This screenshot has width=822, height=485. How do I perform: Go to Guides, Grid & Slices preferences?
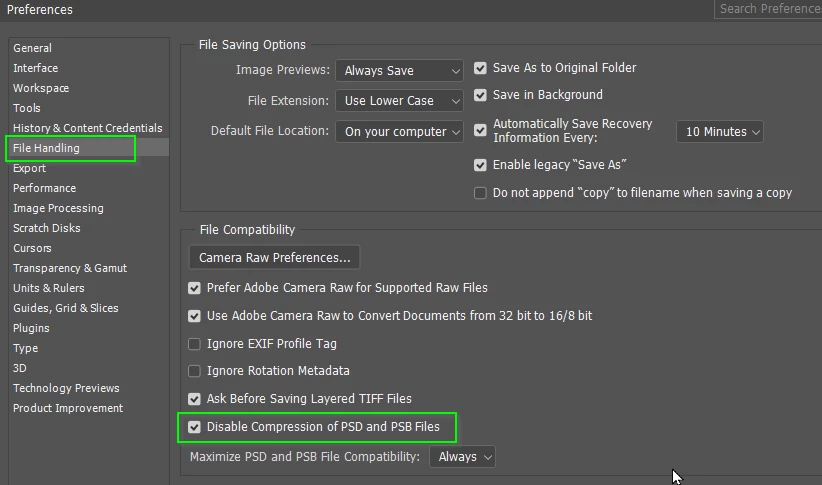coord(66,308)
